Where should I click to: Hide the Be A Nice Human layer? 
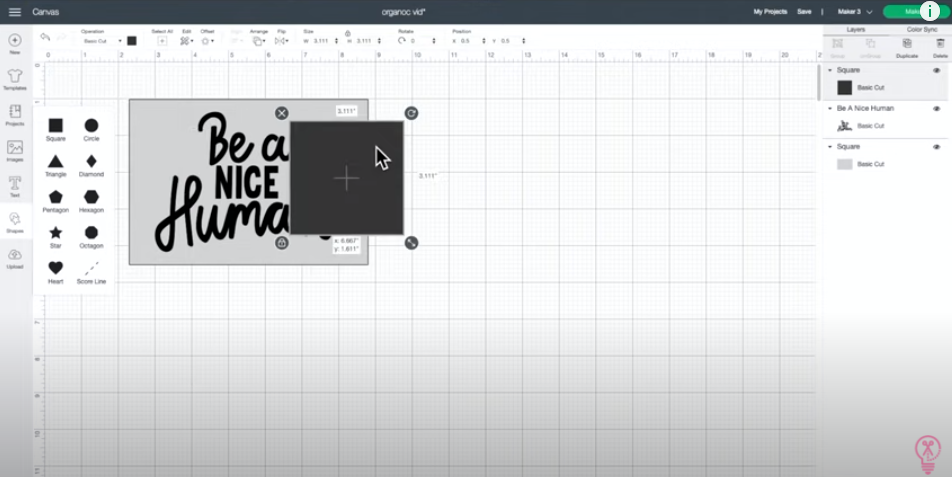click(936, 109)
